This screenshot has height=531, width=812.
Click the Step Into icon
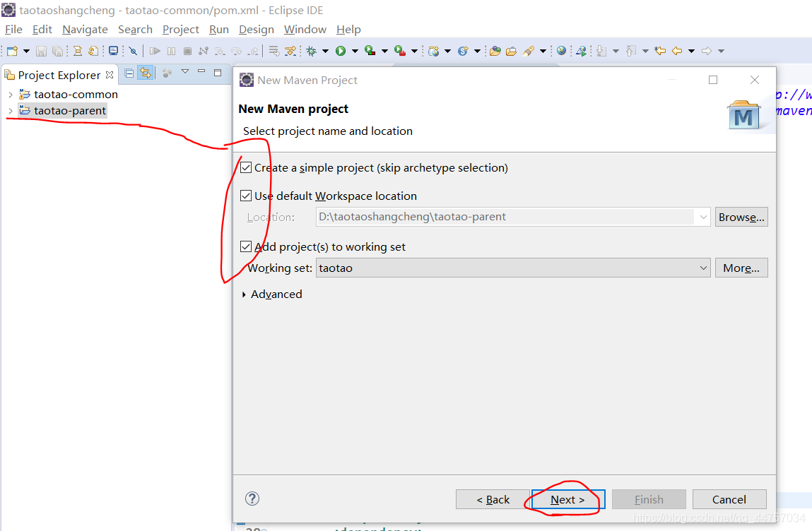[220, 51]
